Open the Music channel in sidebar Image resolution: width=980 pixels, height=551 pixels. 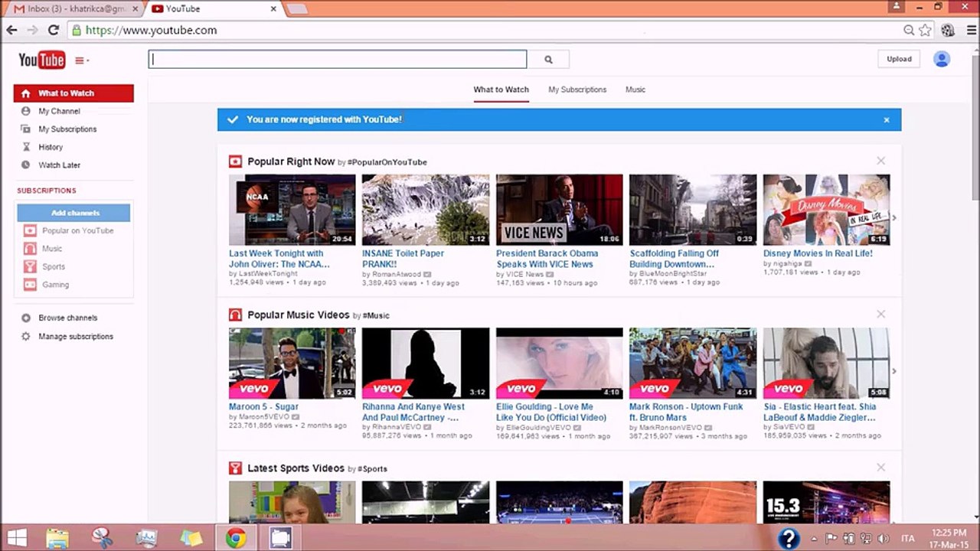point(52,249)
